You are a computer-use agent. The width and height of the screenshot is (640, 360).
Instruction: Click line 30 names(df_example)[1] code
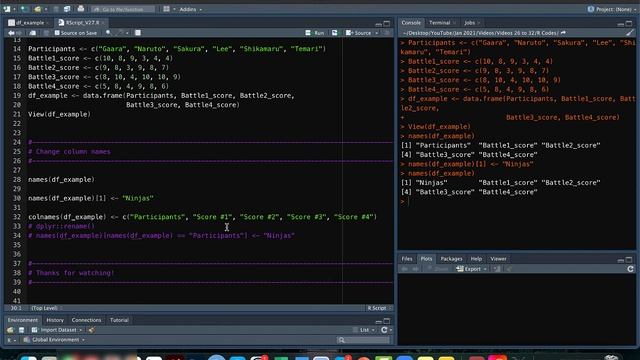pyautogui.click(x=91, y=198)
